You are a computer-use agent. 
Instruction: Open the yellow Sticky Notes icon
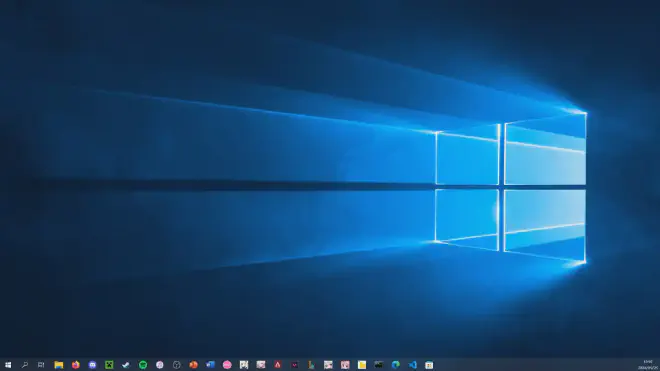pos(362,365)
